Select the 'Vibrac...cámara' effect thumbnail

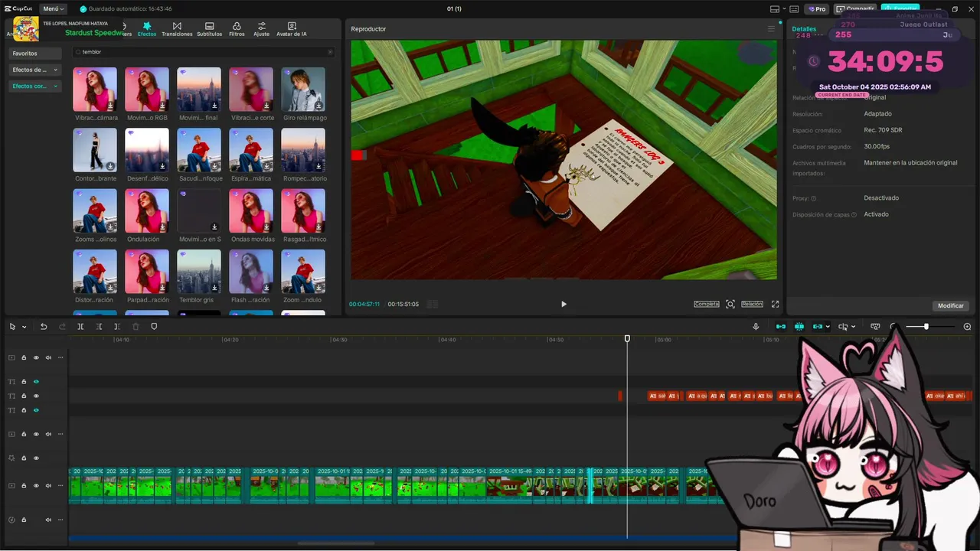pyautogui.click(x=95, y=90)
